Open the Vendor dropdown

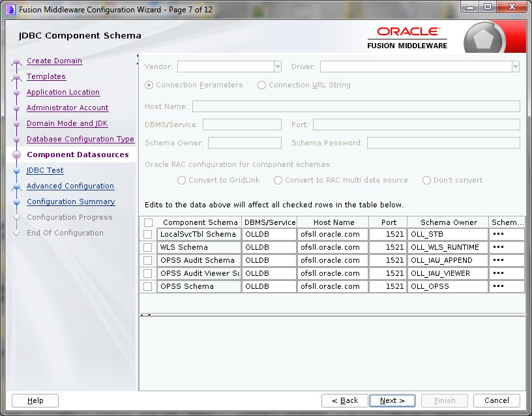(278, 67)
